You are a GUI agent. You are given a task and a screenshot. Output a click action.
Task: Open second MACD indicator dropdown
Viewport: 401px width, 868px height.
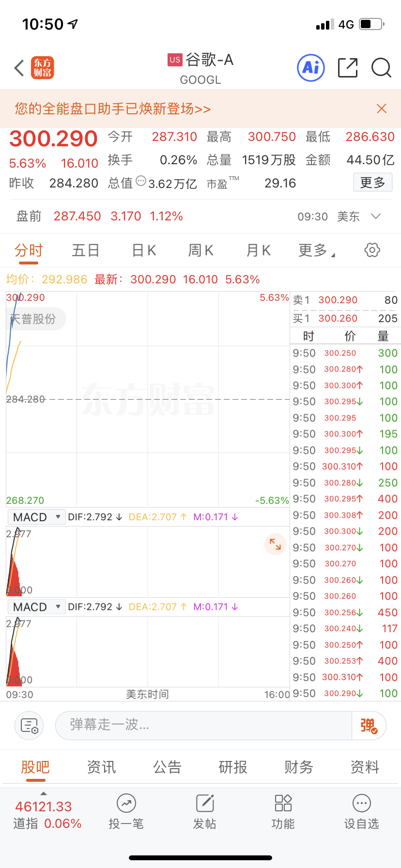(37, 607)
